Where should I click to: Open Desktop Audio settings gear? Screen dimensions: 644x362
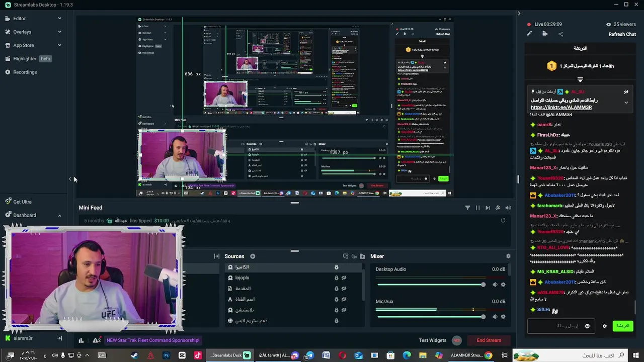point(503,285)
